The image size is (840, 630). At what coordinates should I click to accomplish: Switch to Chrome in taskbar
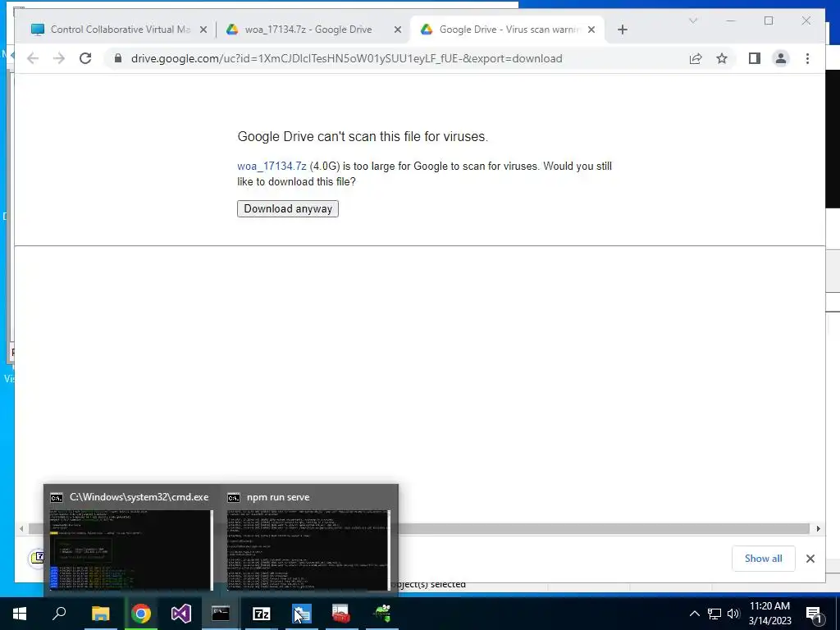141,614
